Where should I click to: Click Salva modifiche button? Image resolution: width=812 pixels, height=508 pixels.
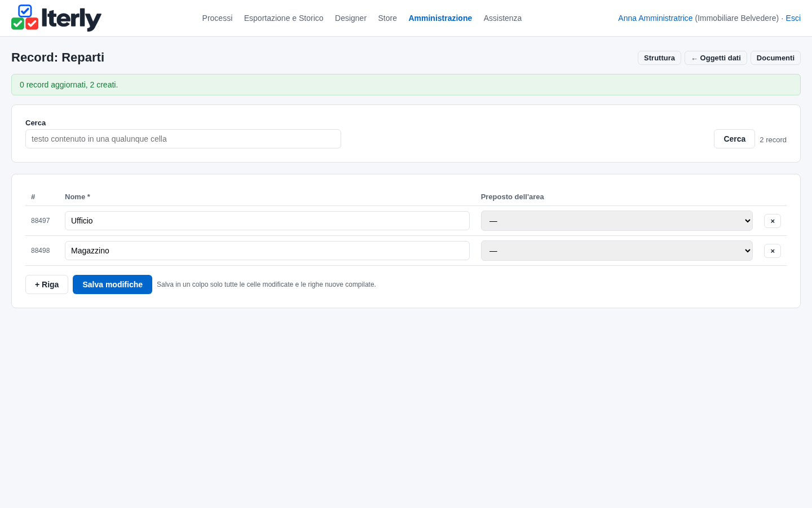pos(112,284)
